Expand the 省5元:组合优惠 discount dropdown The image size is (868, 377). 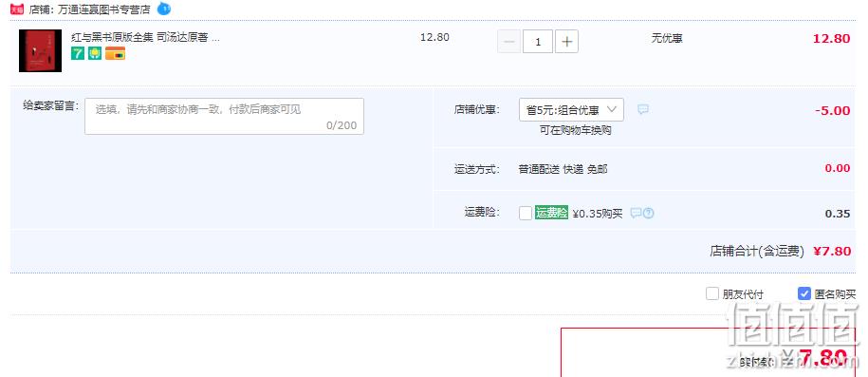click(571, 110)
